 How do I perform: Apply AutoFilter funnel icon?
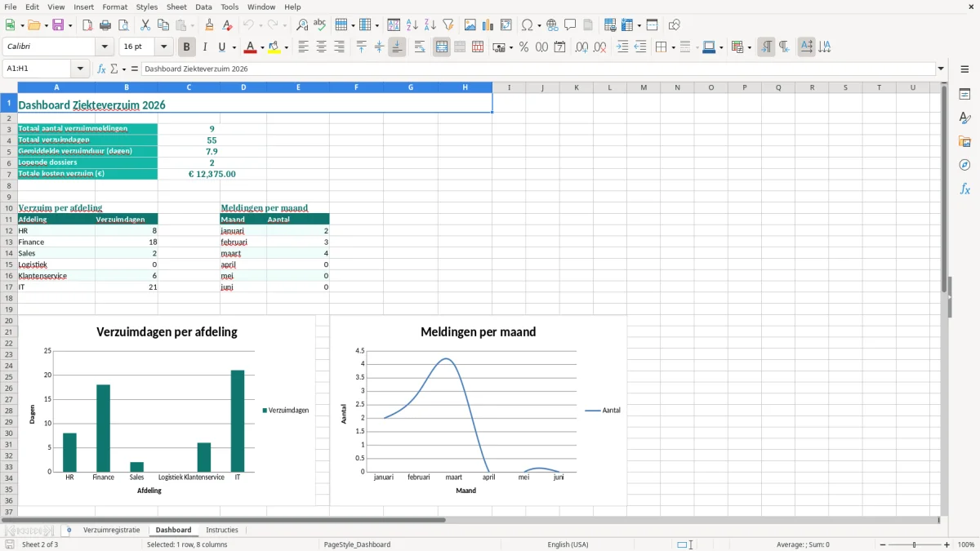coord(448,25)
